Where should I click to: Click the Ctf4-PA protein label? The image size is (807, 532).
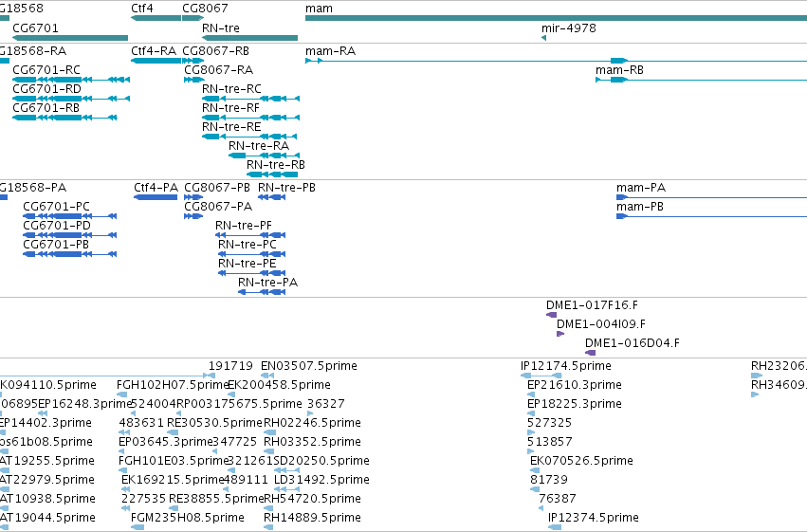(x=156, y=188)
